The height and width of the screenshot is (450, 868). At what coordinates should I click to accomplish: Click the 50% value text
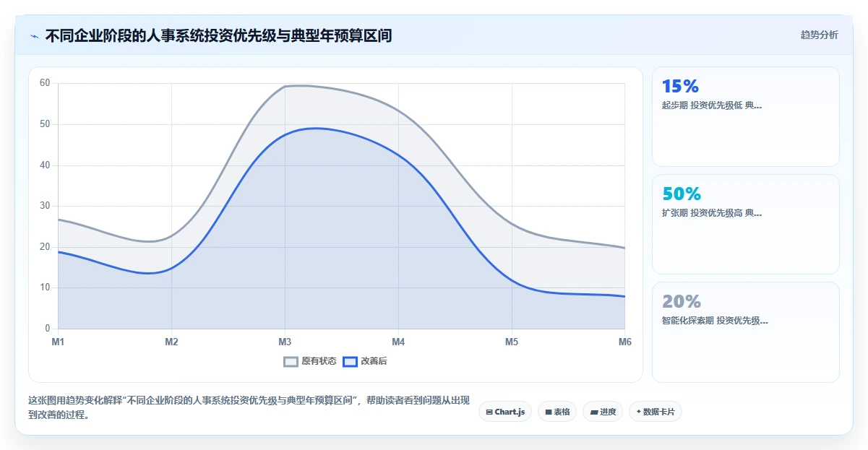click(x=682, y=194)
